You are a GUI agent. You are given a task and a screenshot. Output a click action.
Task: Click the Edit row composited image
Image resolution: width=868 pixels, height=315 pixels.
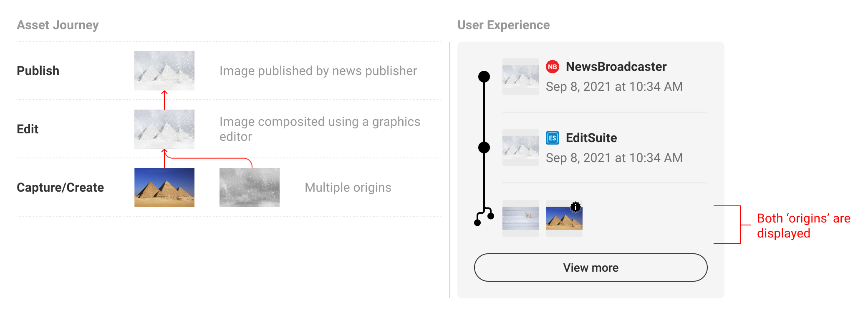tap(164, 129)
